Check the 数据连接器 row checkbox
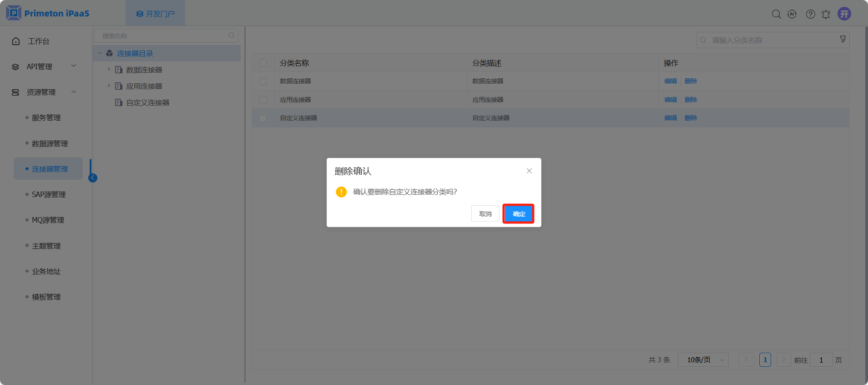 pyautogui.click(x=263, y=81)
